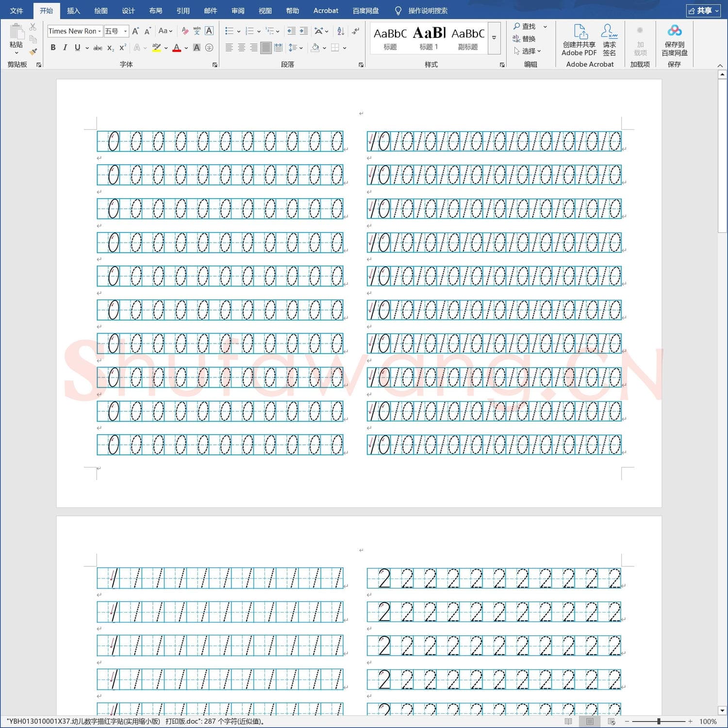Click the Sort A-Z icon
Screen dimensions: 728x728
(341, 31)
